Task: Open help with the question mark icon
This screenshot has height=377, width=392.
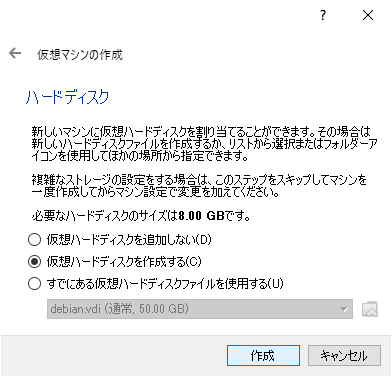Action: pos(323,15)
